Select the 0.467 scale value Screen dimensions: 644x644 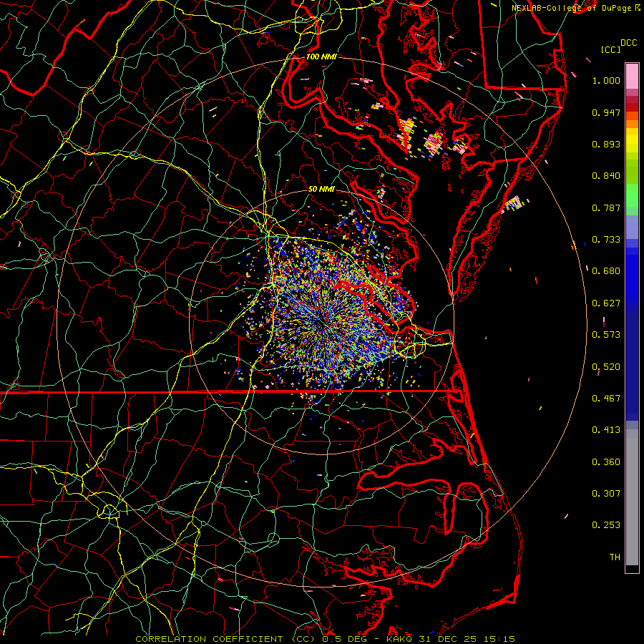coord(606,399)
